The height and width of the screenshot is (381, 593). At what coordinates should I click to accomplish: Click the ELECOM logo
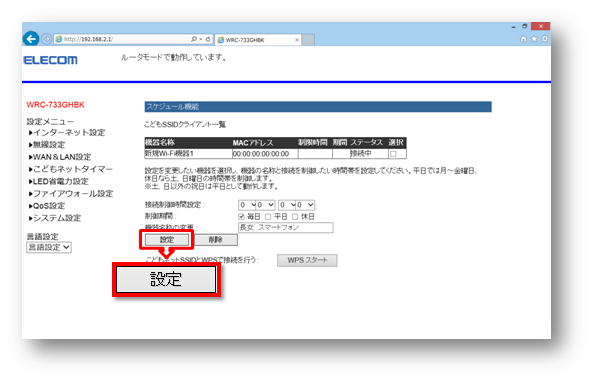[50, 60]
